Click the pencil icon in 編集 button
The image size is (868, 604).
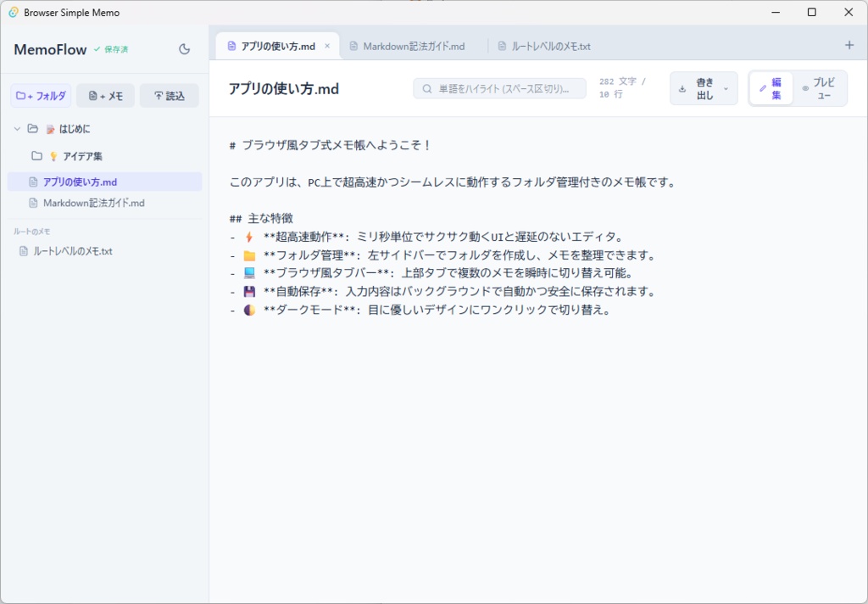(x=763, y=89)
